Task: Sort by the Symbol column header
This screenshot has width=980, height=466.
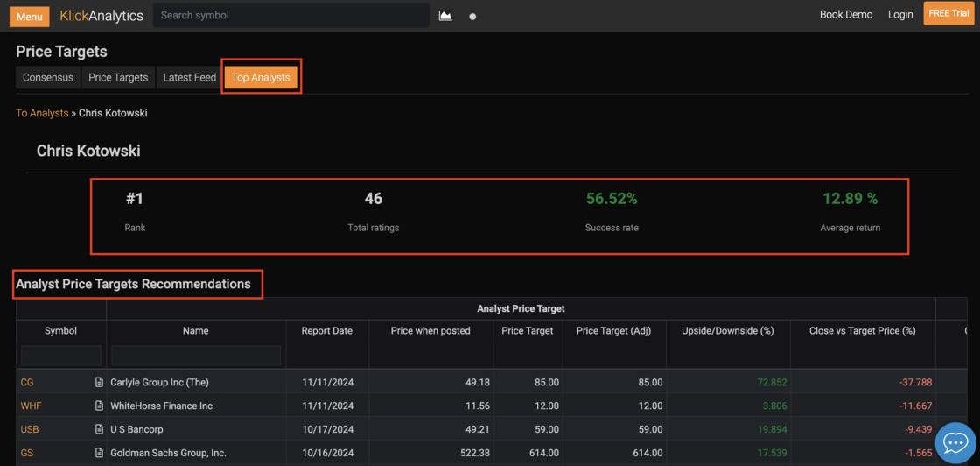Action: click(x=60, y=331)
